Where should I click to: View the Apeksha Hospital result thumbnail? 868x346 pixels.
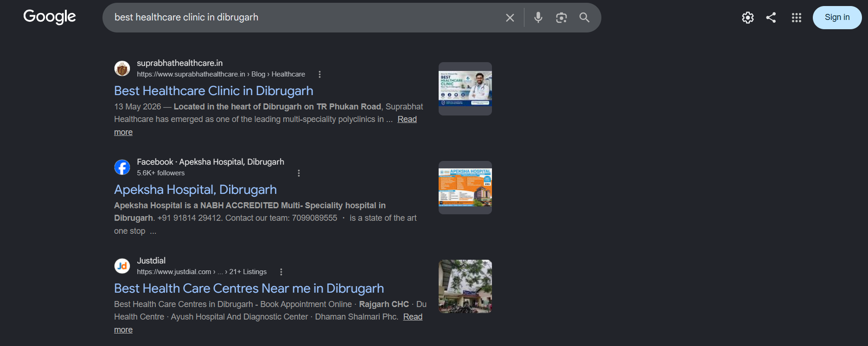tap(465, 187)
